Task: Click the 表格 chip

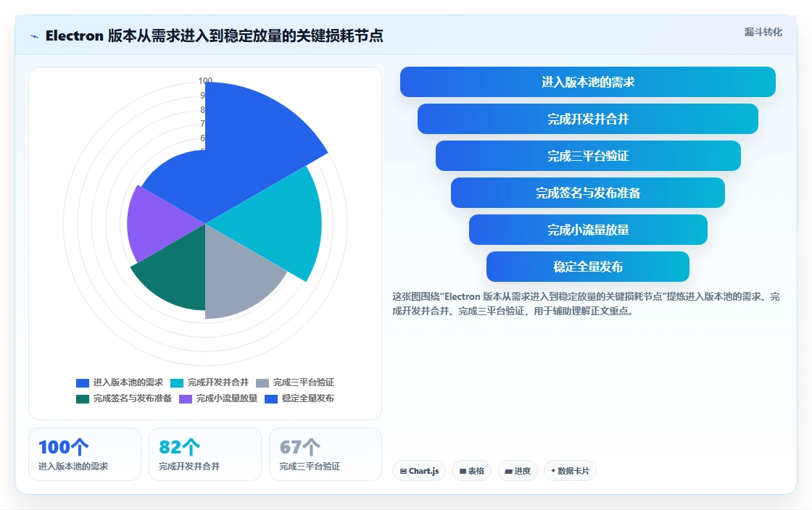Action: 472,471
